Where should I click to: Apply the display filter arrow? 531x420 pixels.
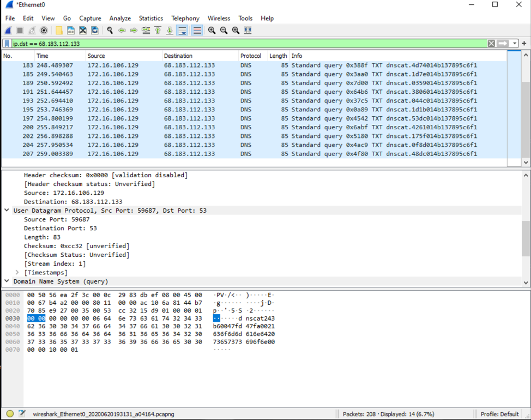tap(503, 43)
